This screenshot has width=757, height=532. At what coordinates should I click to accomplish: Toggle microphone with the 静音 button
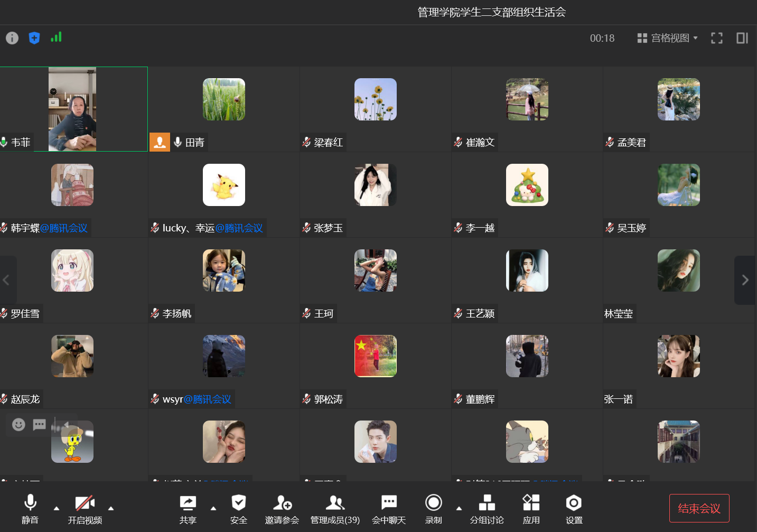tap(30, 509)
